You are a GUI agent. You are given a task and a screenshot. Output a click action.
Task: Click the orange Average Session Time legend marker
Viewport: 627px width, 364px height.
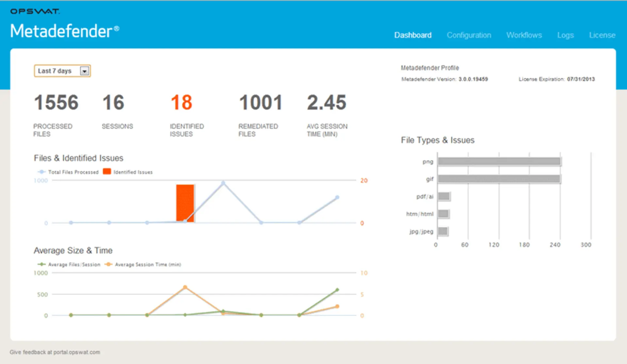click(x=108, y=265)
